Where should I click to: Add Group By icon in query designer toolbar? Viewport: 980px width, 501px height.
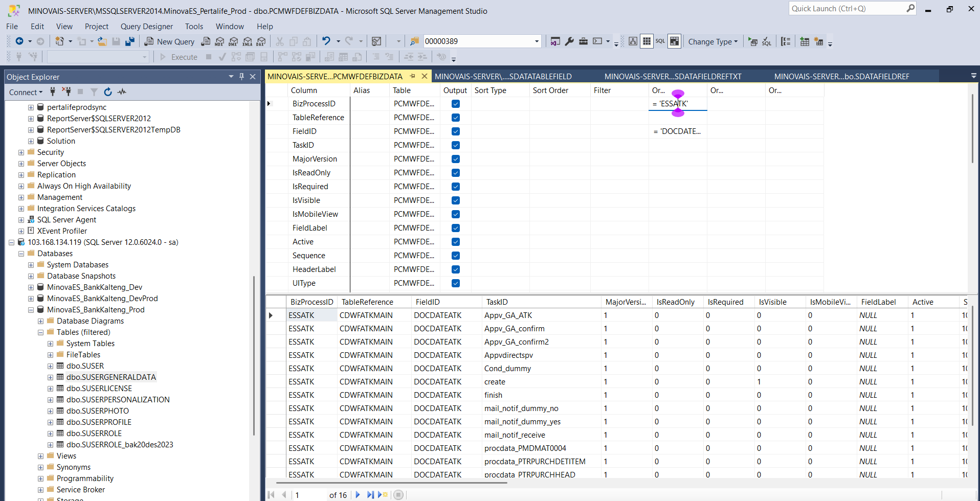coord(786,41)
